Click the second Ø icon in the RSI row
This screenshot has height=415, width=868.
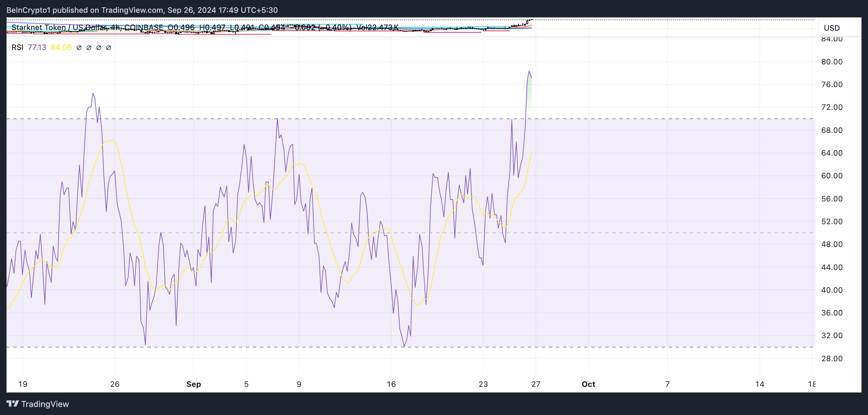tap(88, 47)
